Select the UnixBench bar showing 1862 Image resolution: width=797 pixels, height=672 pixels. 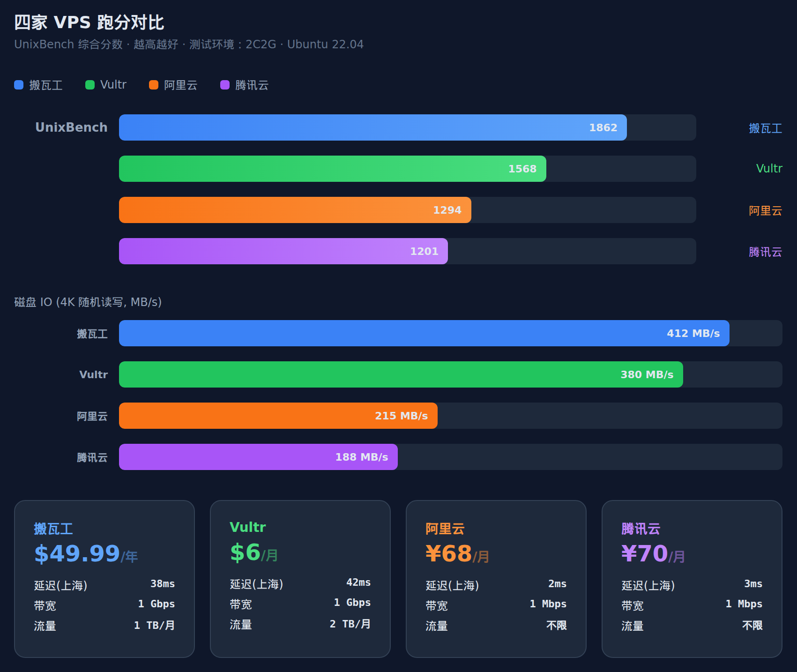point(373,127)
